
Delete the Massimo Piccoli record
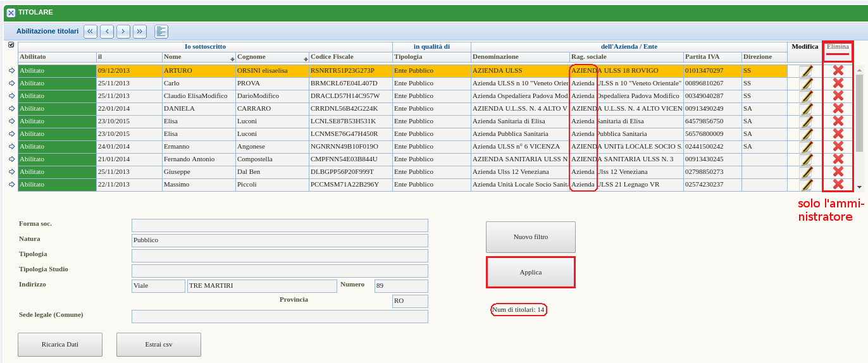click(838, 185)
